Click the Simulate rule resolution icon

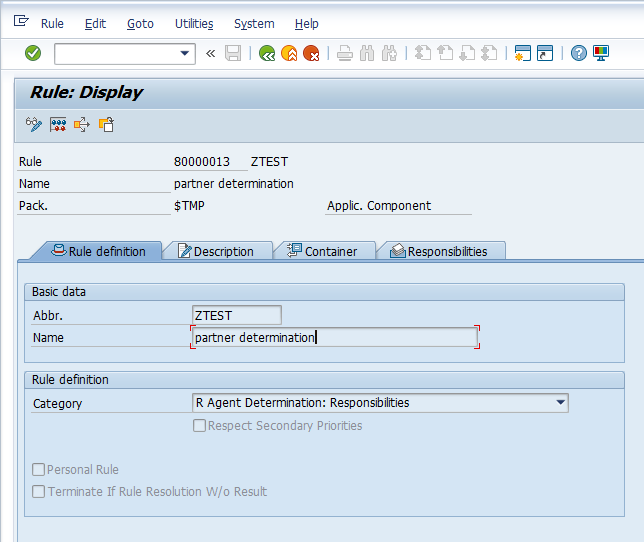(58, 124)
